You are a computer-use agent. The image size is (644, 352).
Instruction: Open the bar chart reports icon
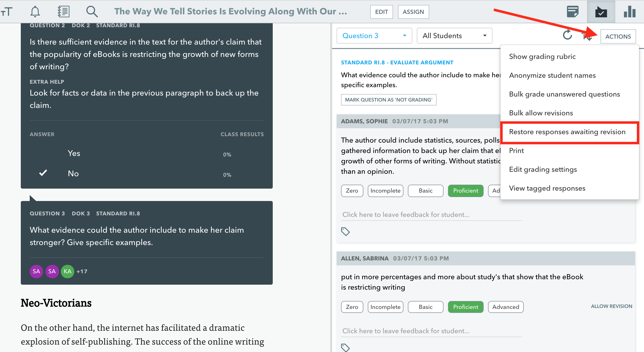(x=629, y=11)
